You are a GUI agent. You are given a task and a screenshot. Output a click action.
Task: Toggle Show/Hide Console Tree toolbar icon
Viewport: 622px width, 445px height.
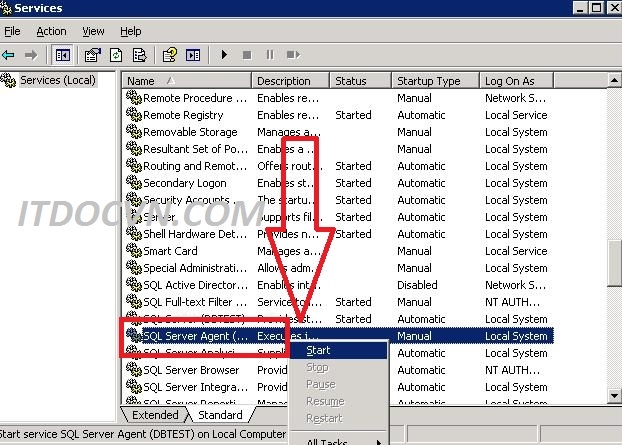pyautogui.click(x=63, y=55)
